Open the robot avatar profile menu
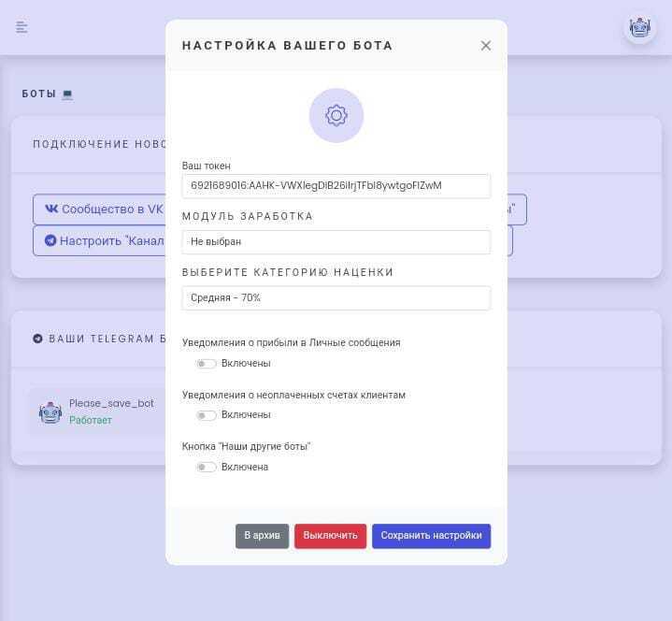This screenshot has height=621, width=672. pos(639,28)
